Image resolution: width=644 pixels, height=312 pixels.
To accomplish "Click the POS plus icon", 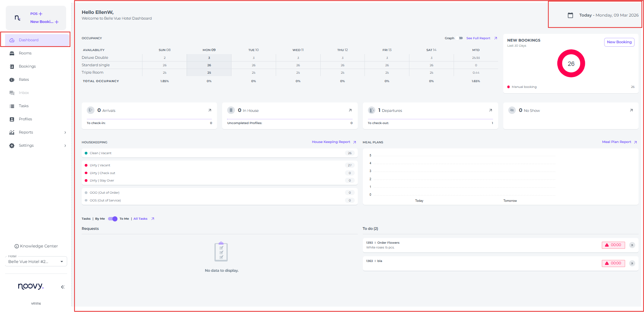I will point(41,14).
